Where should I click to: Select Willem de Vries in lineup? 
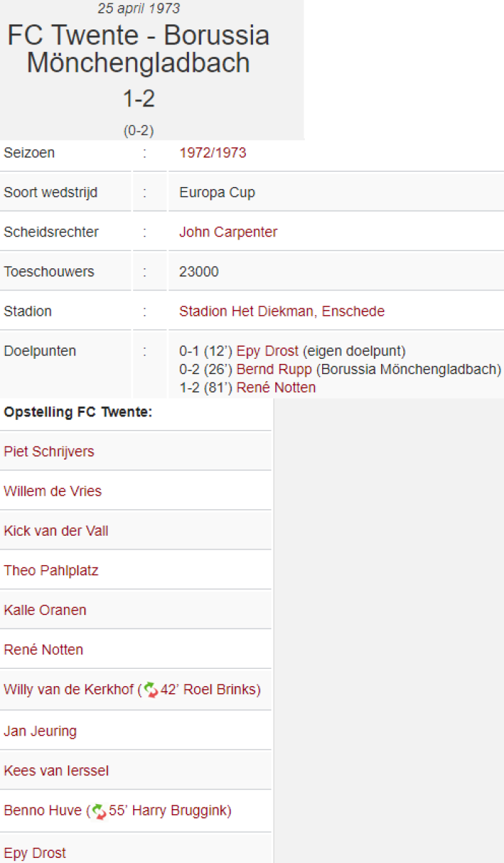tap(52, 491)
